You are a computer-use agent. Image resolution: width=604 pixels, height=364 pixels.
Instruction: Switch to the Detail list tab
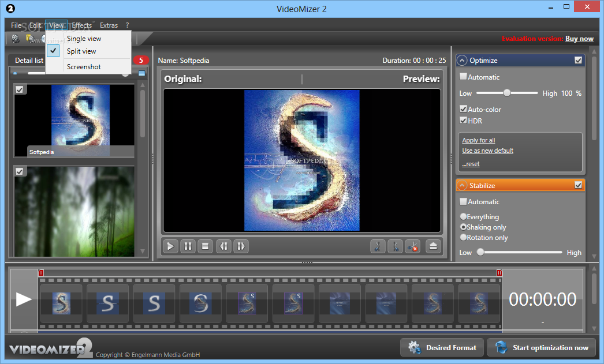click(x=29, y=61)
